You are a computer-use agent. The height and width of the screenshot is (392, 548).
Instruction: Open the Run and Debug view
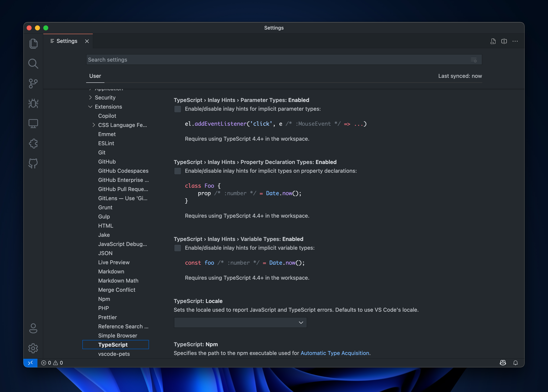33,103
